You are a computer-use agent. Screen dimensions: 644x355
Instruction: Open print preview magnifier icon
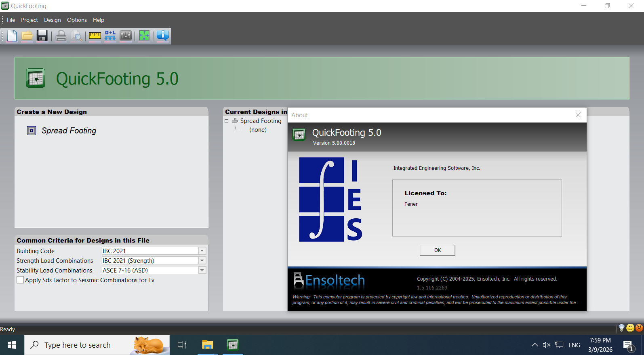[76, 36]
